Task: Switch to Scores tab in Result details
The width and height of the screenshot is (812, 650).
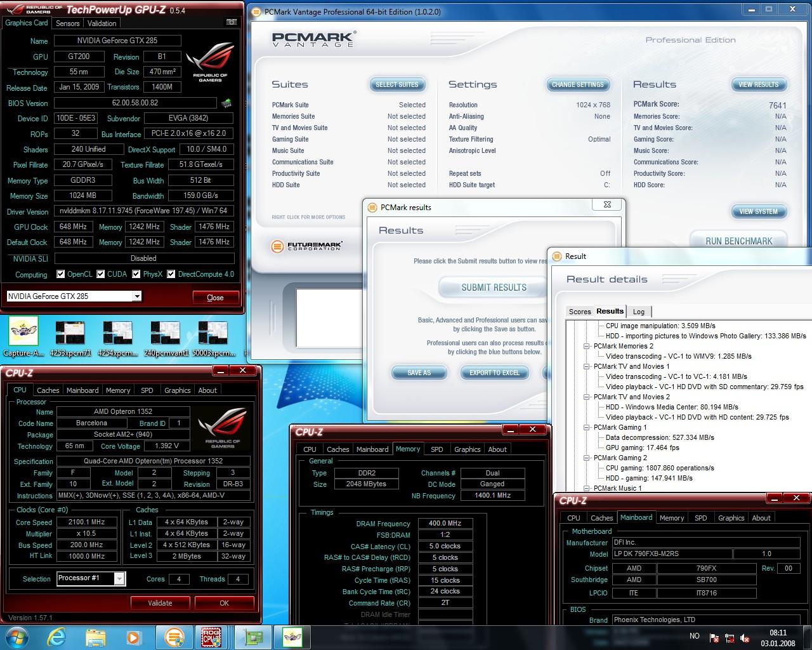Action: coord(580,312)
